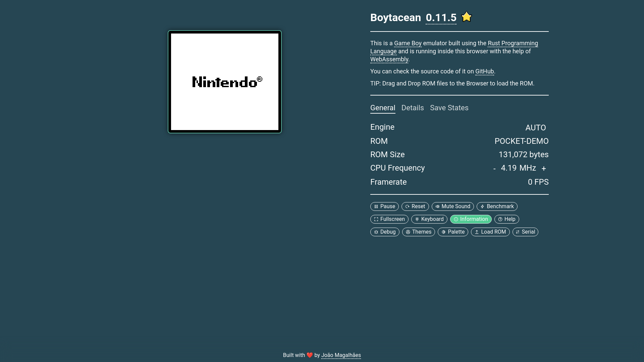Open the 0.11.5 version link
Image resolution: width=644 pixels, height=362 pixels.
coord(441,18)
